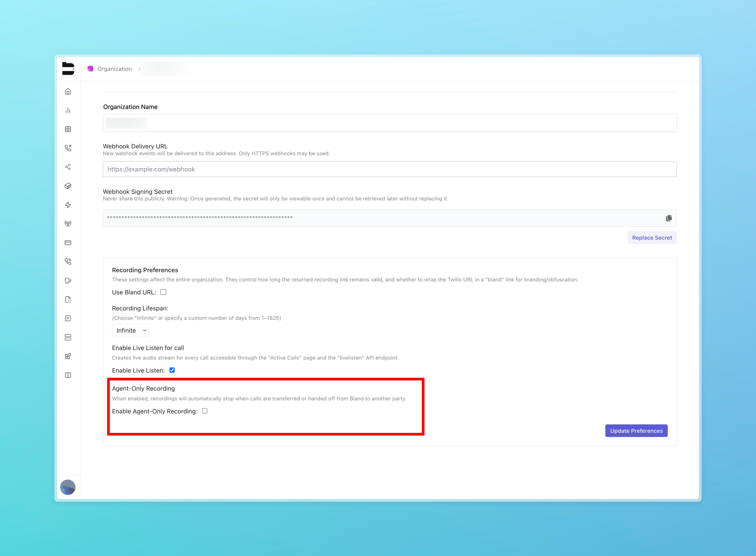Image resolution: width=756 pixels, height=556 pixels.
Task: Open the ringing phone sidebar icon
Action: pyautogui.click(x=68, y=262)
